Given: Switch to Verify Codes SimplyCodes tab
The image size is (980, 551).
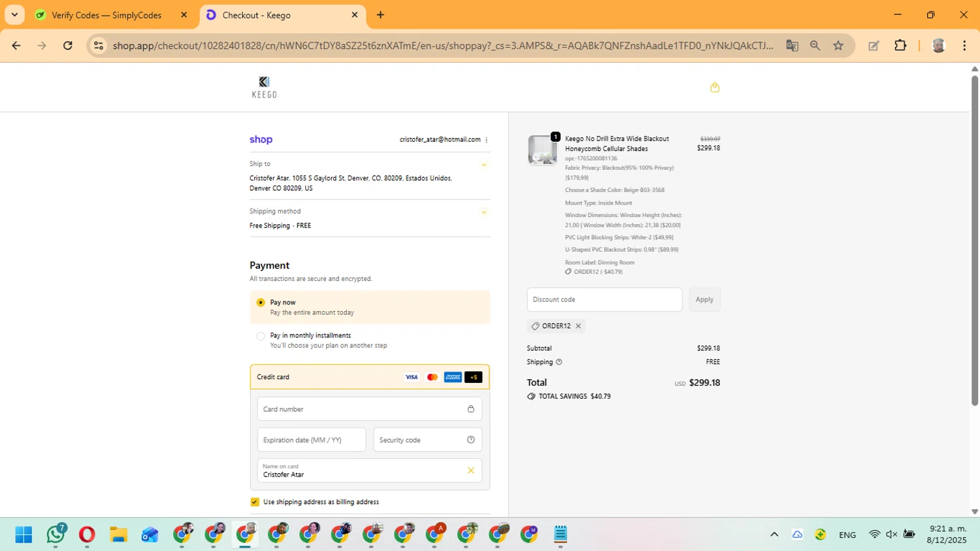Looking at the screenshot, I should click(106, 15).
